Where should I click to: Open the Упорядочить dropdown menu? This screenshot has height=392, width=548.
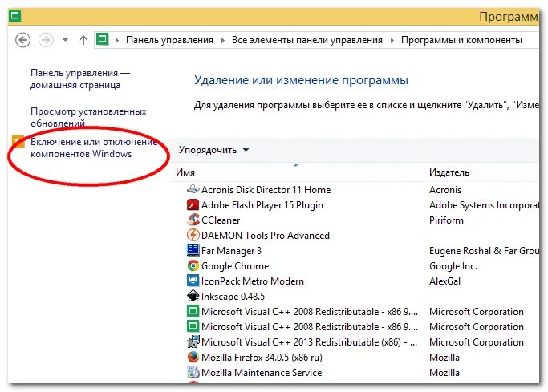(x=213, y=150)
